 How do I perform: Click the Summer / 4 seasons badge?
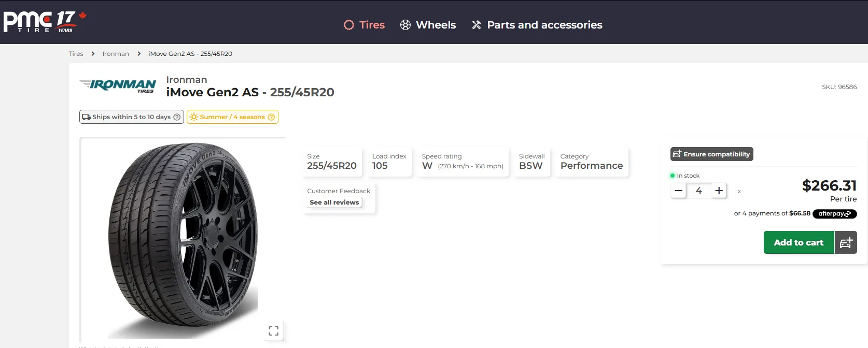click(228, 117)
